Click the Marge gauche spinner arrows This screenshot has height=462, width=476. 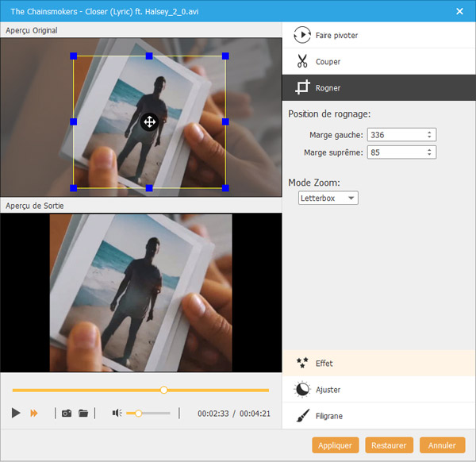[x=430, y=134]
